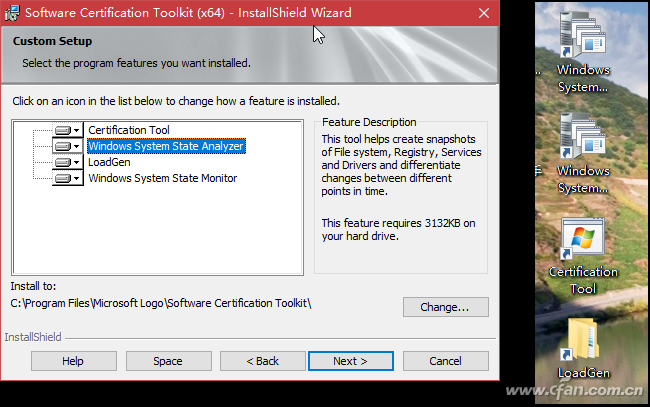Click the installer icon in title bar
This screenshot has width=650, height=407.
[12, 13]
